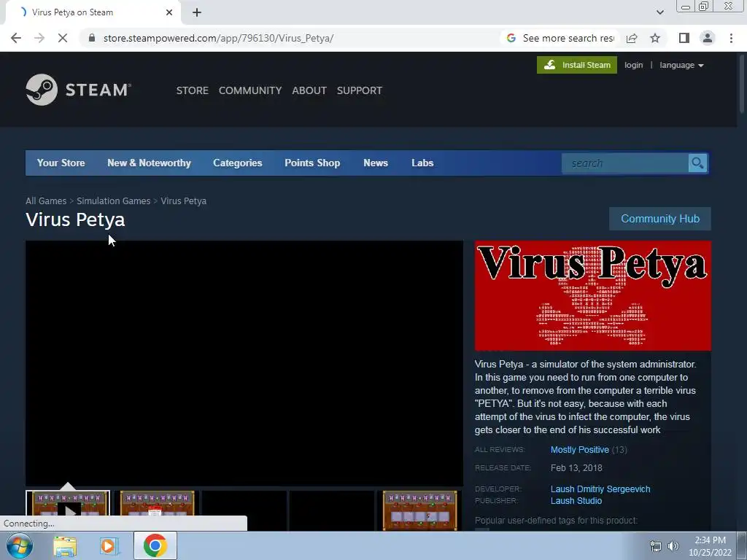Viewport: 747px width, 560px height.
Task: Open News tab in store nav
Action: [x=376, y=163]
